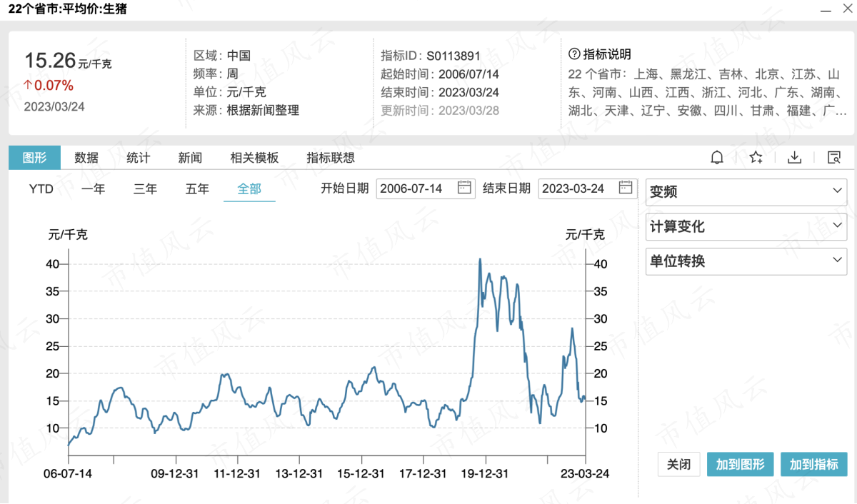This screenshot has height=504, width=857.
Task: Minimize the window
Action: [x=825, y=10]
